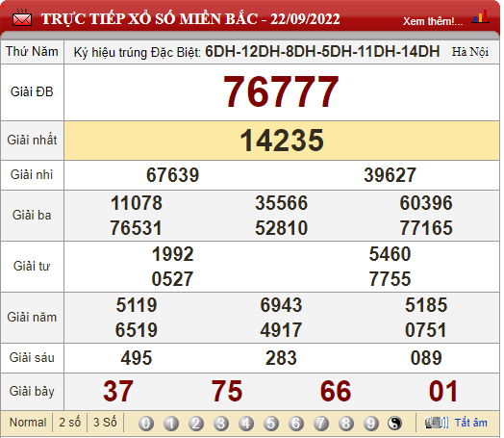Click the yin-yang symbol ball
This screenshot has height=438, width=504.
[x=395, y=424]
